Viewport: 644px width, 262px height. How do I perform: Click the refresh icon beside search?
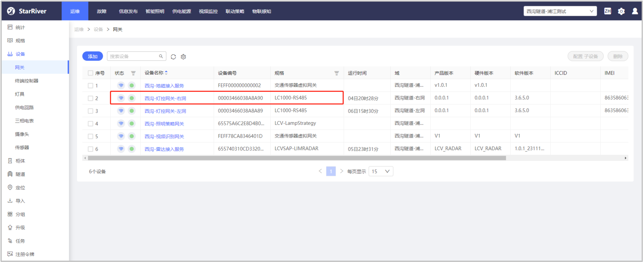tap(173, 57)
